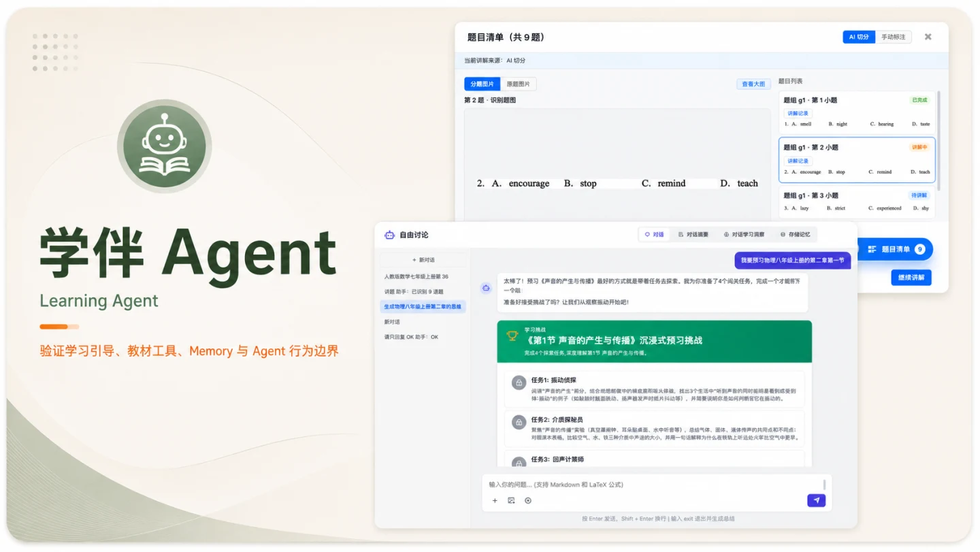This screenshot has width=980, height=552.
Task: Click the 题目列表 heading
Action: pos(791,81)
